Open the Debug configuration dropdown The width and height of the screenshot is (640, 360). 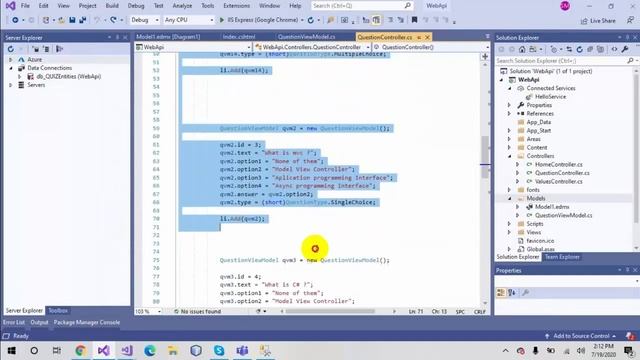click(x=144, y=20)
